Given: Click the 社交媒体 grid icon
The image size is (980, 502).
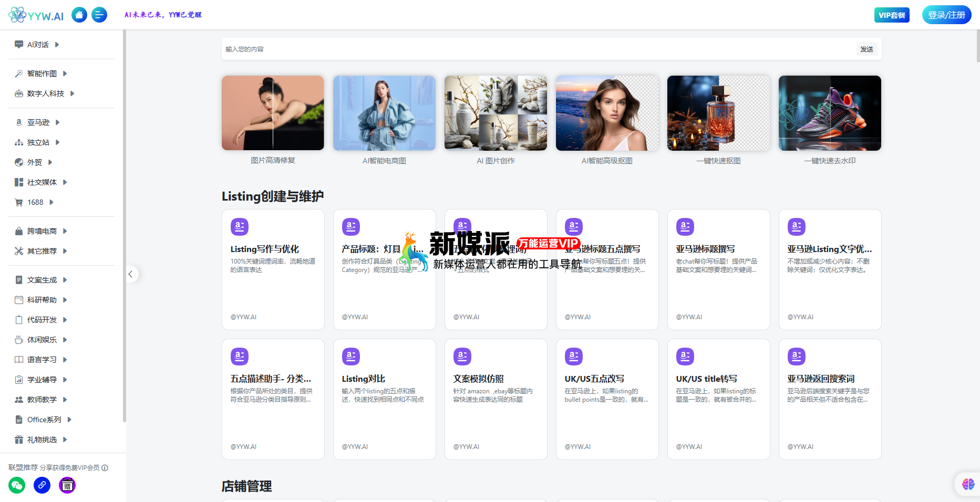Looking at the screenshot, I should [19, 182].
